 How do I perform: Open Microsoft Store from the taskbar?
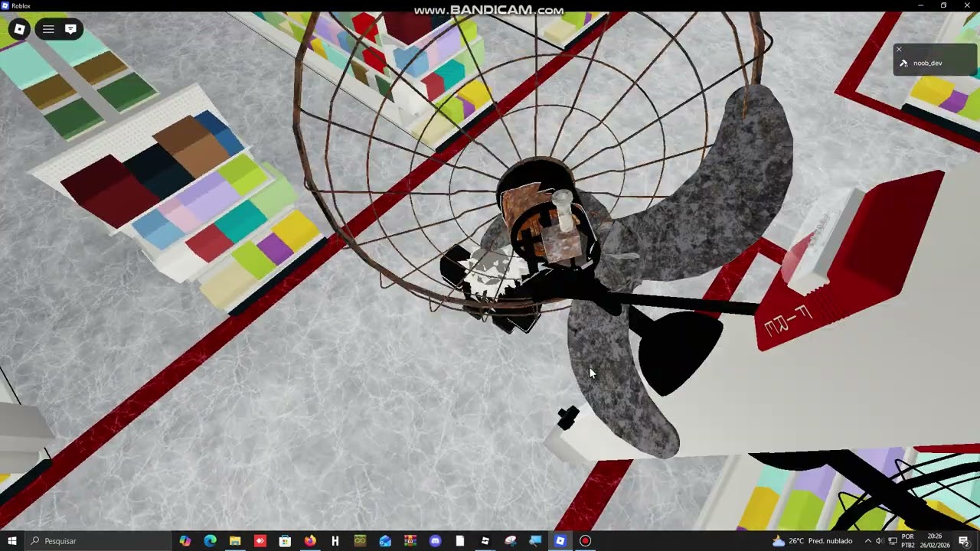click(x=285, y=541)
